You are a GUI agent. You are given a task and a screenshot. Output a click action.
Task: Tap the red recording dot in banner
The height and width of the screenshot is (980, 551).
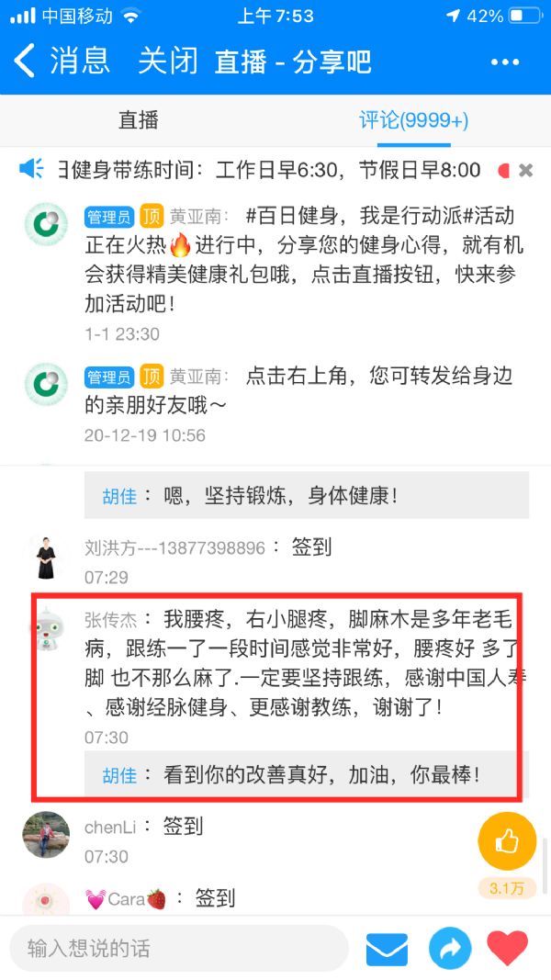tap(503, 170)
